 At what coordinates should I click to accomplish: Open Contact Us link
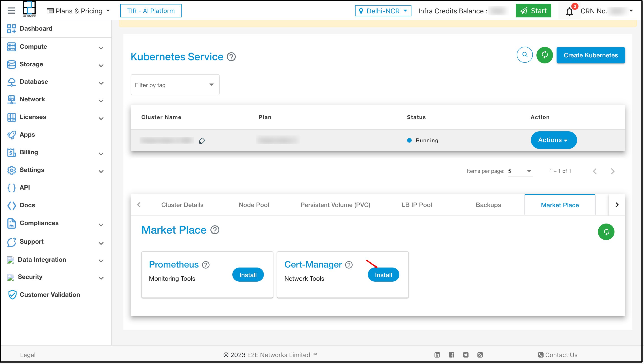[x=558, y=355]
